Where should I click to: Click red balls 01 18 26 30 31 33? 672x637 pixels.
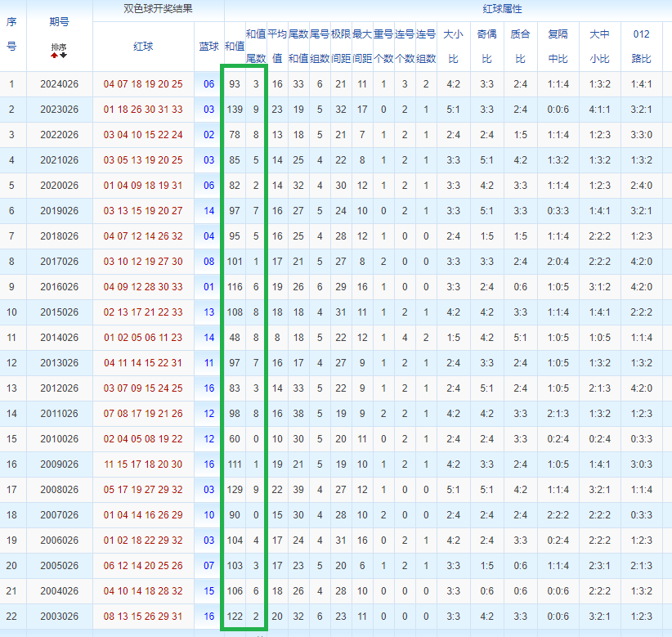pyautogui.click(x=143, y=110)
